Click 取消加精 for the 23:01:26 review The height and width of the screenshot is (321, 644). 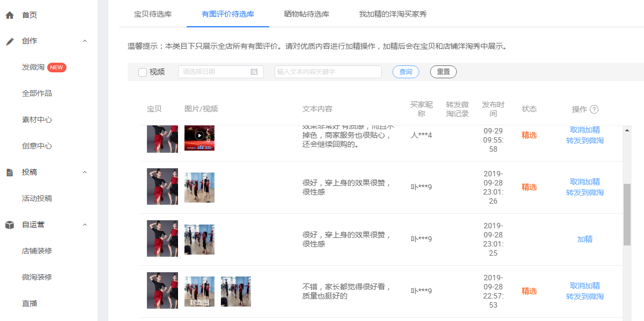point(585,182)
